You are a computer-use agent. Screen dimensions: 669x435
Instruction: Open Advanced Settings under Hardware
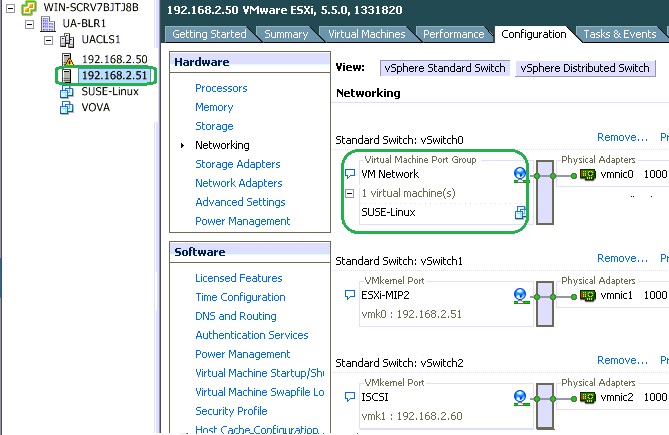pyautogui.click(x=240, y=202)
